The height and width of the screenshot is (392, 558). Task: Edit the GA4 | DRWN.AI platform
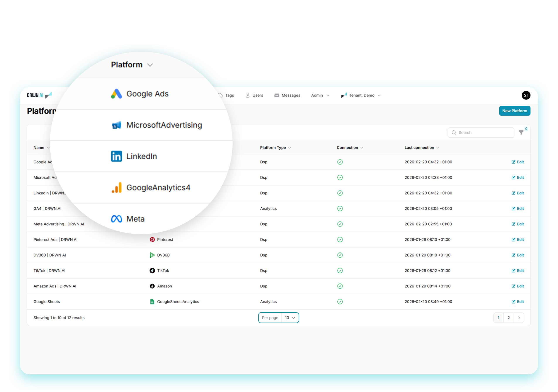click(518, 209)
